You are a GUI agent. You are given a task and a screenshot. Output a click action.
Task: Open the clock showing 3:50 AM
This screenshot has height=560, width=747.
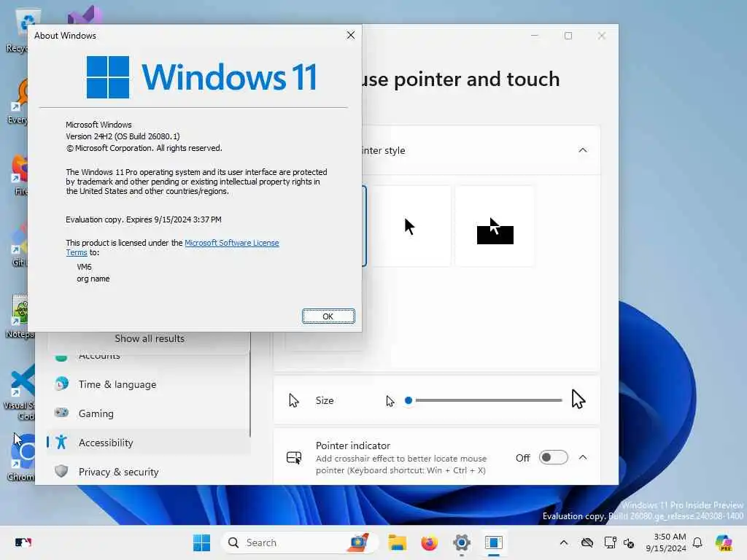[666, 542]
